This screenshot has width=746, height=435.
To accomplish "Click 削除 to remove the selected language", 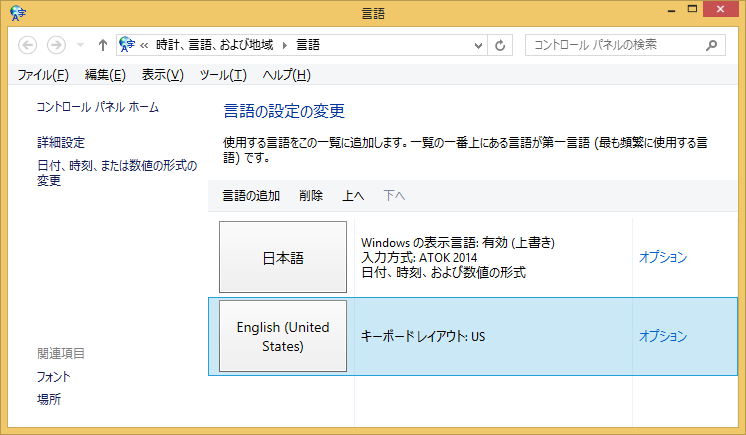I will [311, 196].
